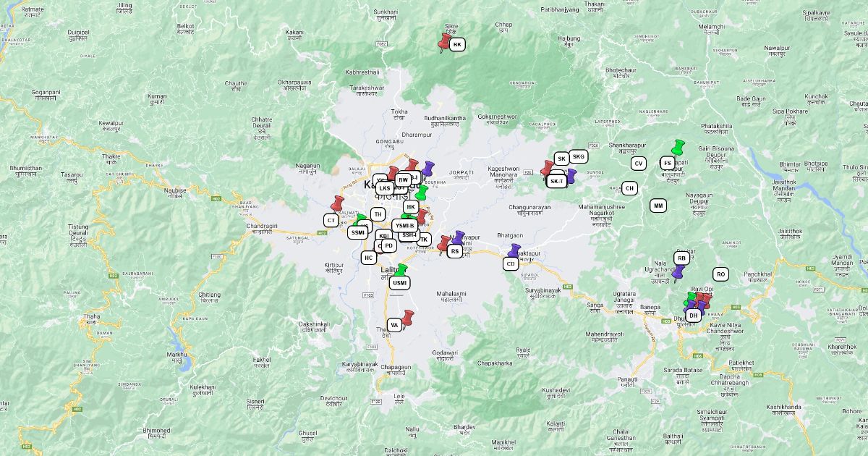Select the MM marker label
This screenshot has height=456, width=868.
pos(658,206)
